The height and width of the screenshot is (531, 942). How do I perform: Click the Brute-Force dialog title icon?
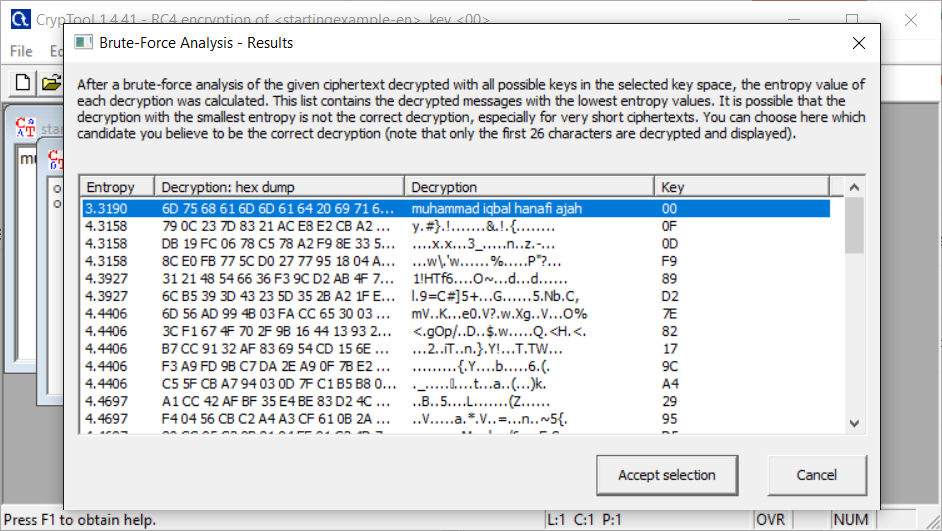[x=83, y=43]
